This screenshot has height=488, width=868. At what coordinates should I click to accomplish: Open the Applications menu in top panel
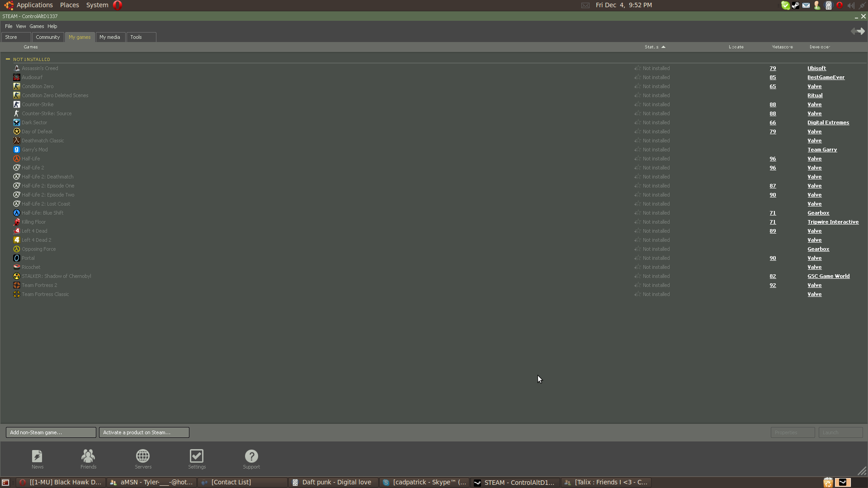pos(34,5)
